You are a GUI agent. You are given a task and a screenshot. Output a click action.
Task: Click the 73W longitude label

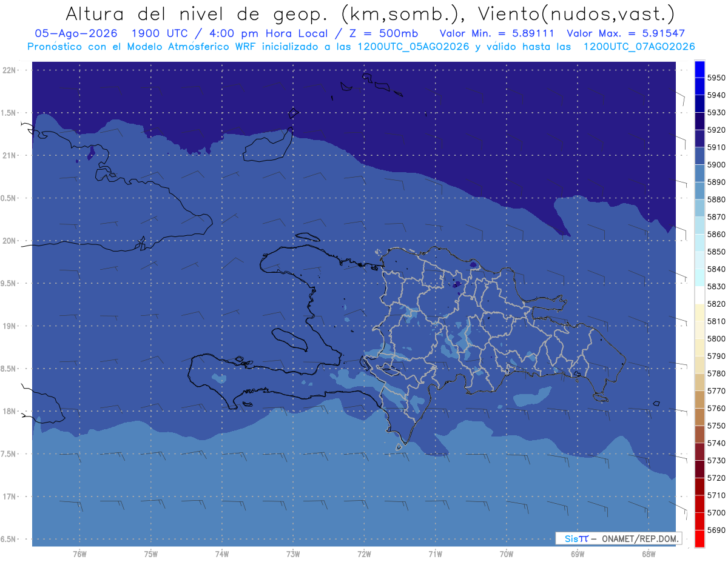293,554
